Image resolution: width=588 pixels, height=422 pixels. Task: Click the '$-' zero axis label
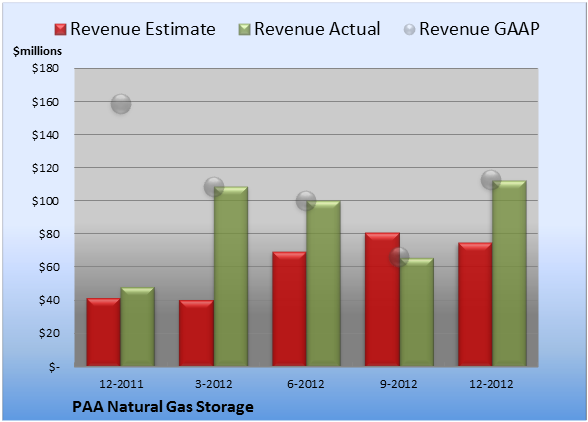[x=54, y=366]
